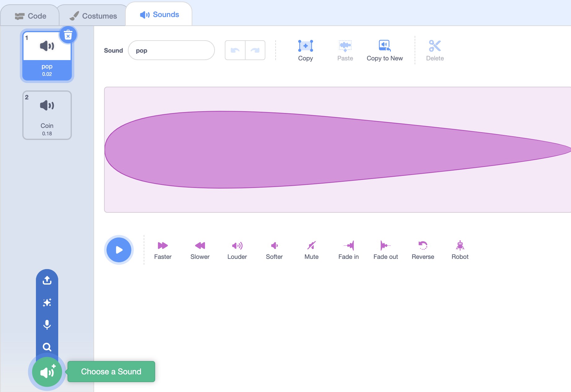Viewport: 571px width, 392px height.
Task: Apply the Faster effect
Action: click(x=163, y=250)
